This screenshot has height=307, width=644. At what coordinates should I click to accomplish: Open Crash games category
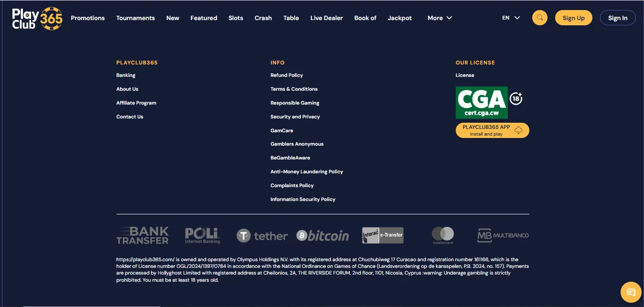point(263,18)
